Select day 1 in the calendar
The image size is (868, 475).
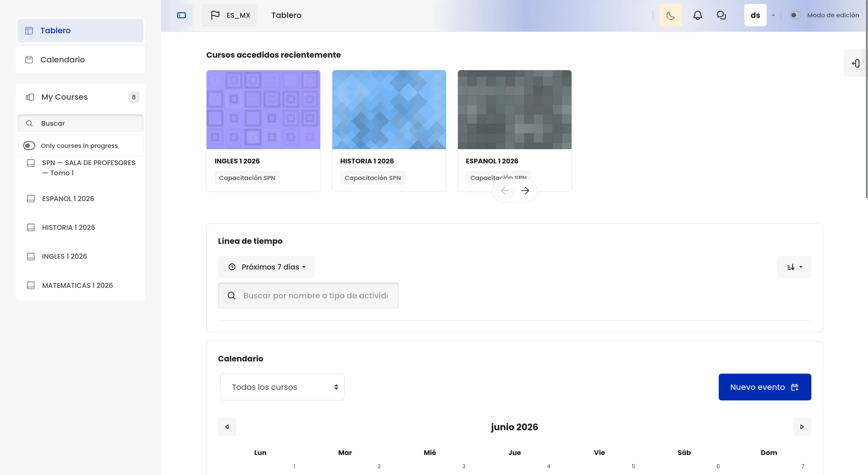click(294, 466)
